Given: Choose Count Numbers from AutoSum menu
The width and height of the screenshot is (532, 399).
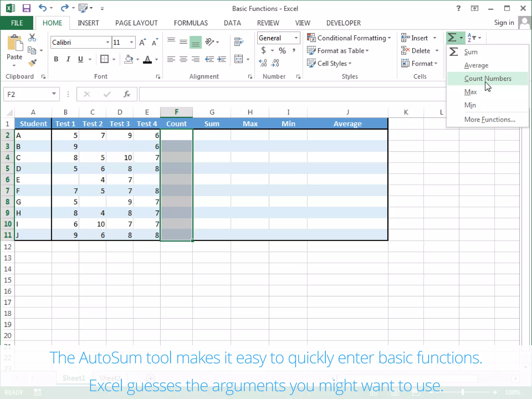Looking at the screenshot, I should 488,78.
